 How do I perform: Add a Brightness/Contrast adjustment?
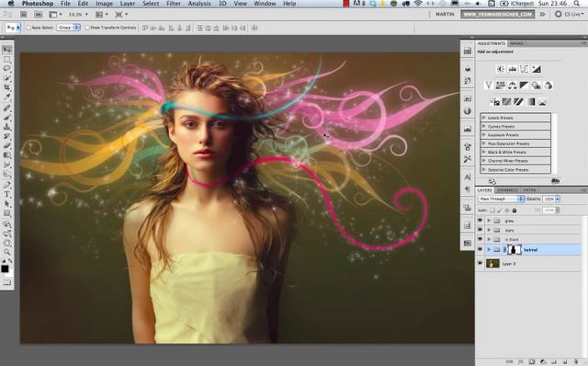pyautogui.click(x=500, y=69)
